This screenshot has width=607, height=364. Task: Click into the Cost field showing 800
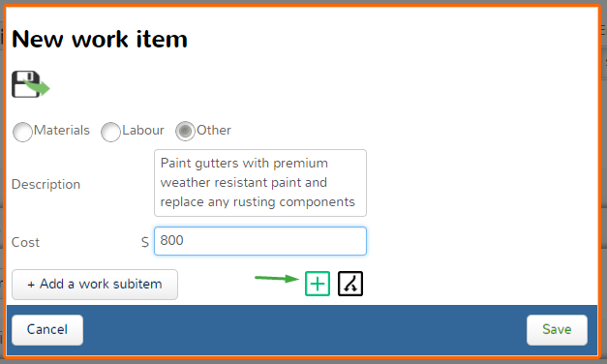tap(260, 241)
